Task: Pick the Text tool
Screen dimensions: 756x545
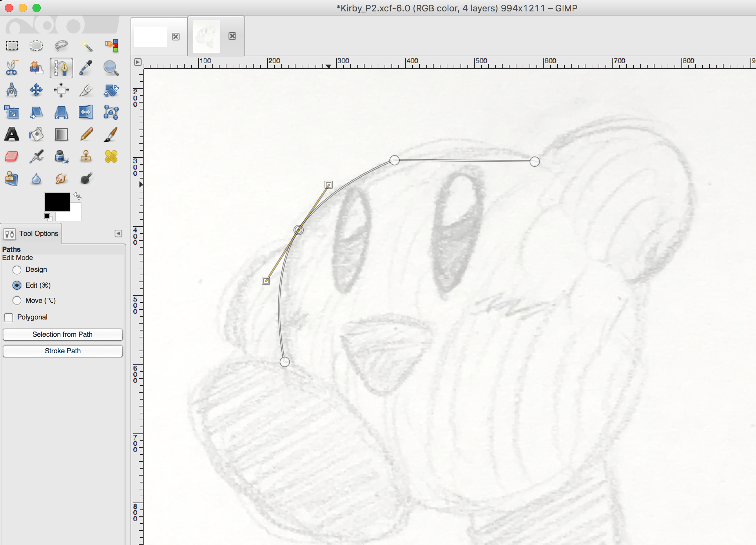Action: click(12, 134)
